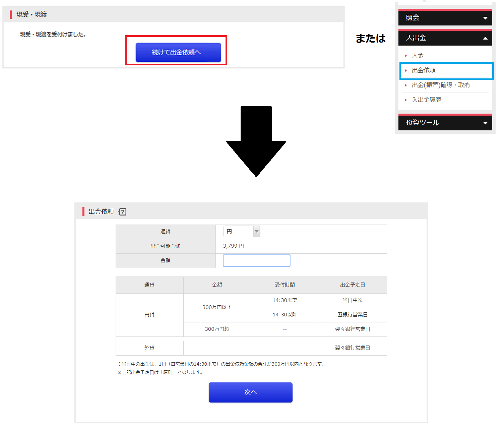Click the 受付時間 column header
This screenshot has height=431, width=504.
285,285
